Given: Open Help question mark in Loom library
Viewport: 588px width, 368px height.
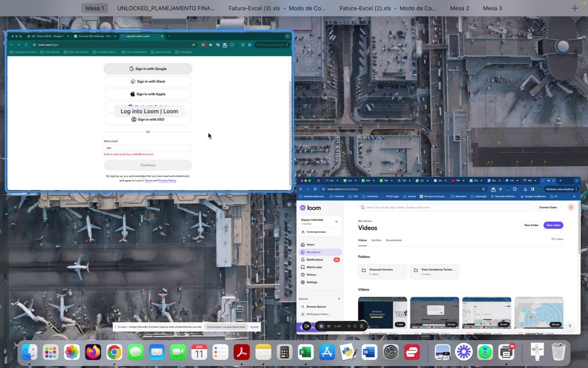Looking at the screenshot, I should tap(570, 327).
